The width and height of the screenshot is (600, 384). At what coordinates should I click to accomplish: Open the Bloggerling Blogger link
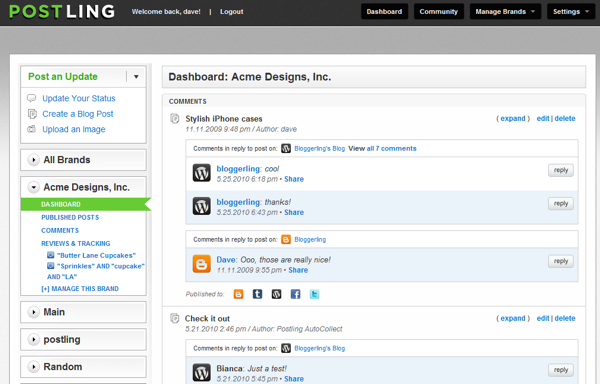[310, 239]
